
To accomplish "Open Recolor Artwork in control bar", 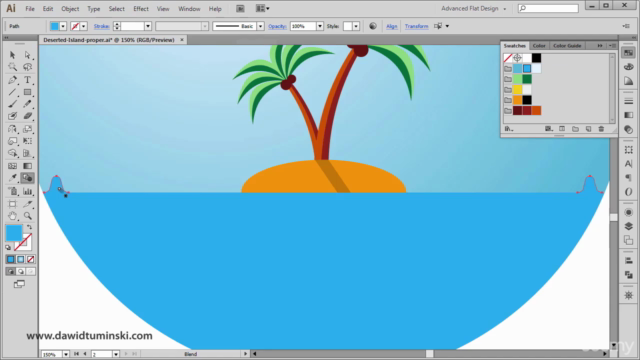I will 373,26.
